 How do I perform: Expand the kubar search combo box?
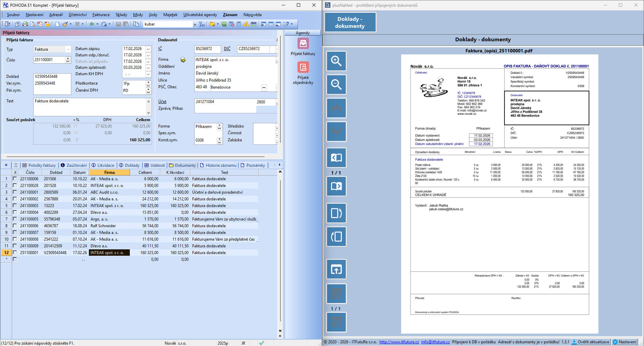pos(195,24)
